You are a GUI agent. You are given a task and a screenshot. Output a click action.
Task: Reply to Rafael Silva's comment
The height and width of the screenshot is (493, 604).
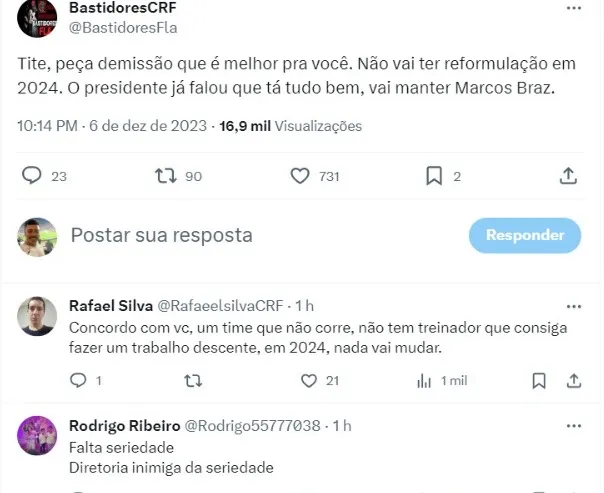(x=79, y=380)
